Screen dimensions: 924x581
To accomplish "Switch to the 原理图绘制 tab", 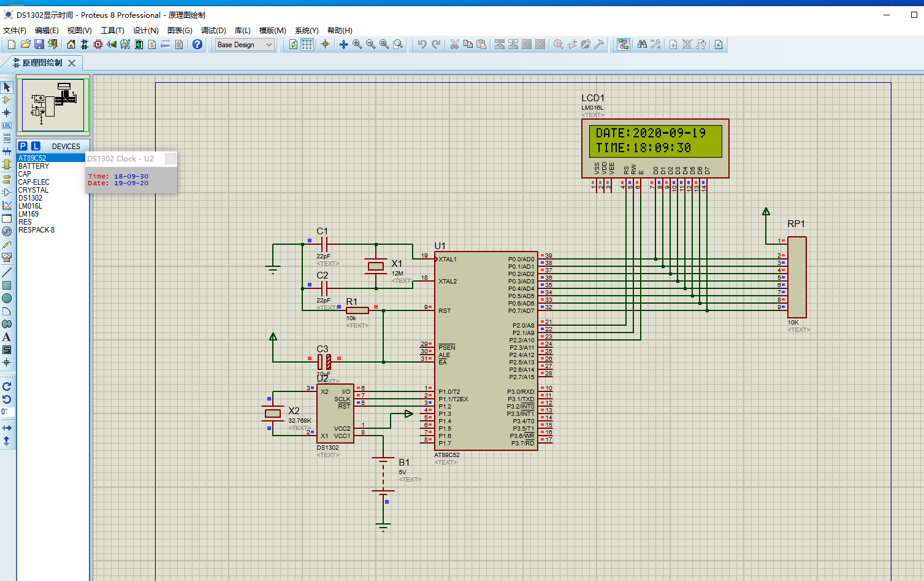I will click(x=42, y=63).
